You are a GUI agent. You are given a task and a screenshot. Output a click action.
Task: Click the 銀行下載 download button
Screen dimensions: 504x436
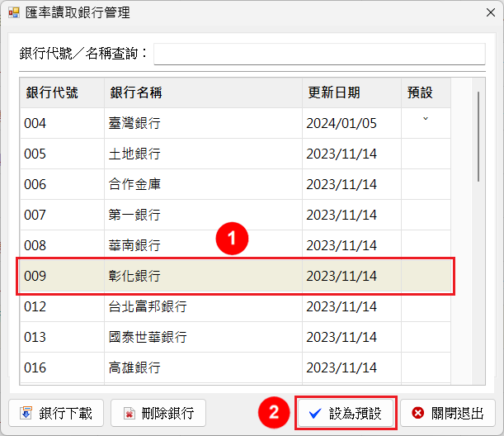[x=56, y=413]
